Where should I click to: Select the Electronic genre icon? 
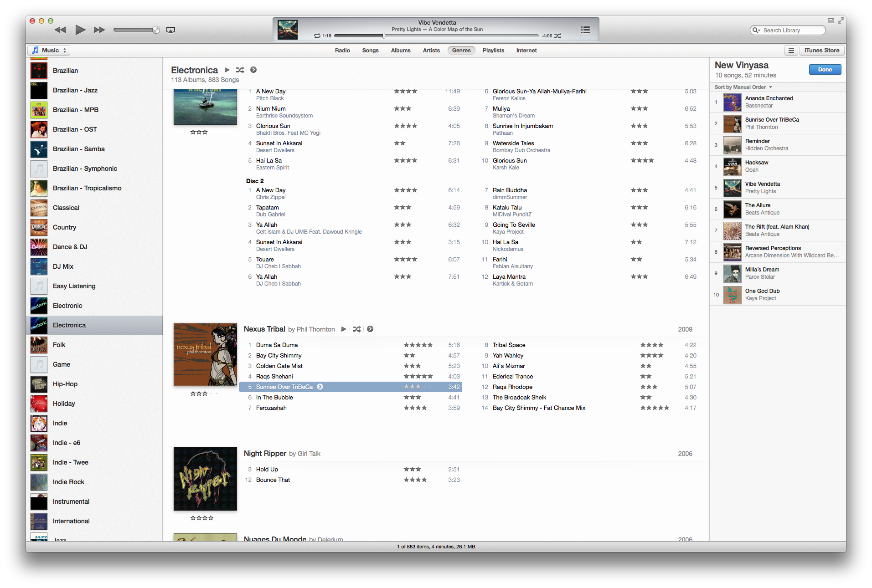pyautogui.click(x=39, y=306)
